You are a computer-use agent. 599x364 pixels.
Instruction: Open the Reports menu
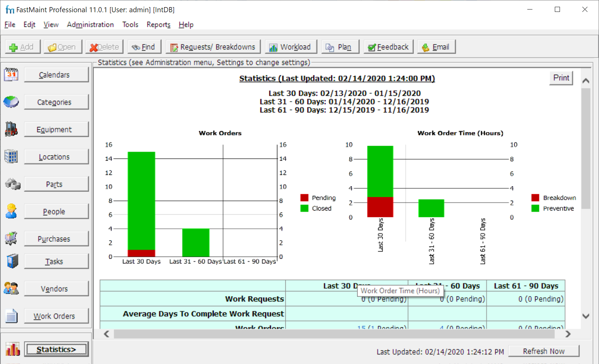[x=158, y=24]
